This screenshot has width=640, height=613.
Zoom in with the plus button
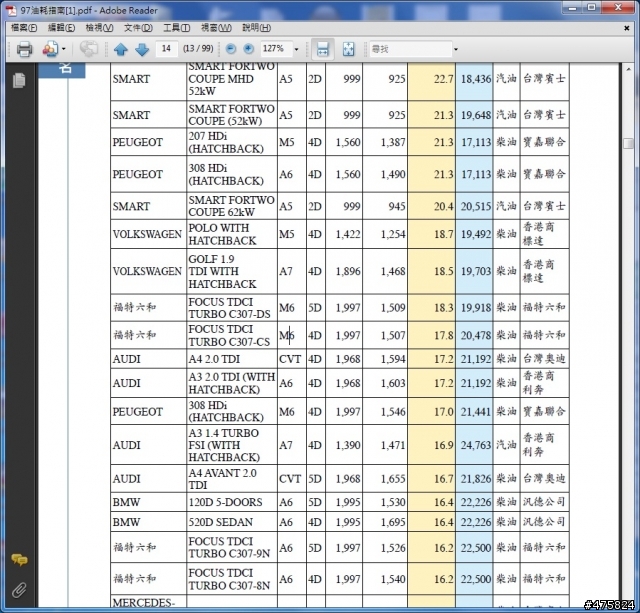coord(248,49)
